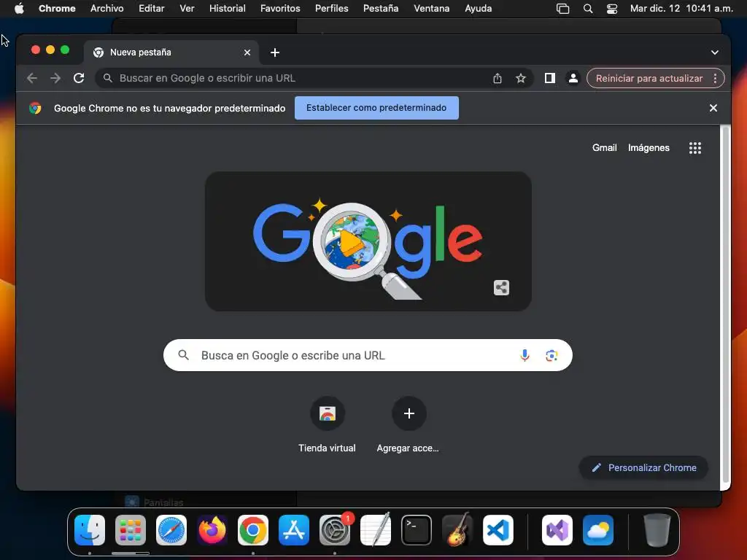
Task: Open the Gmail link
Action: 604,147
